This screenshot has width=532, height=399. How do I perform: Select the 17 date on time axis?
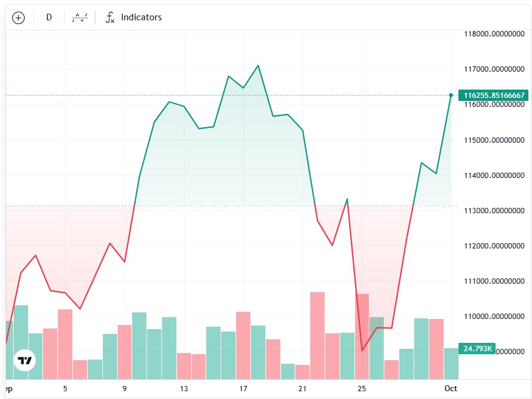[243, 388]
